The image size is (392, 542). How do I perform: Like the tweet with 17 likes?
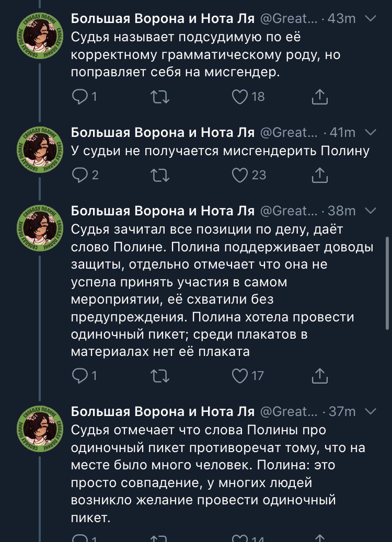pos(239,375)
